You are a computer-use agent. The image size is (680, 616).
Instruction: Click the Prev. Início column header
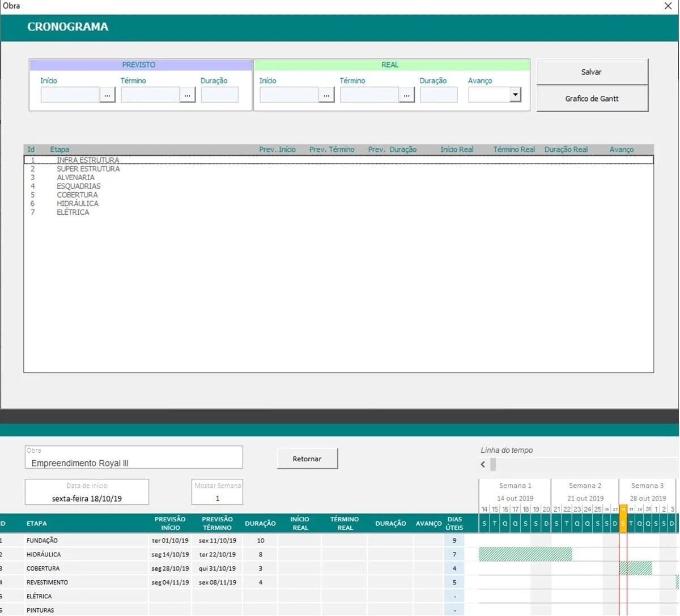tap(277, 150)
